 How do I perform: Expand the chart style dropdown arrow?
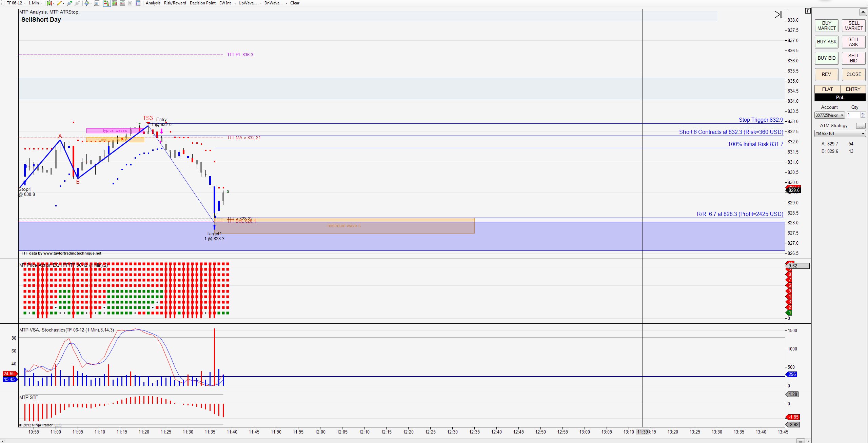click(x=54, y=3)
